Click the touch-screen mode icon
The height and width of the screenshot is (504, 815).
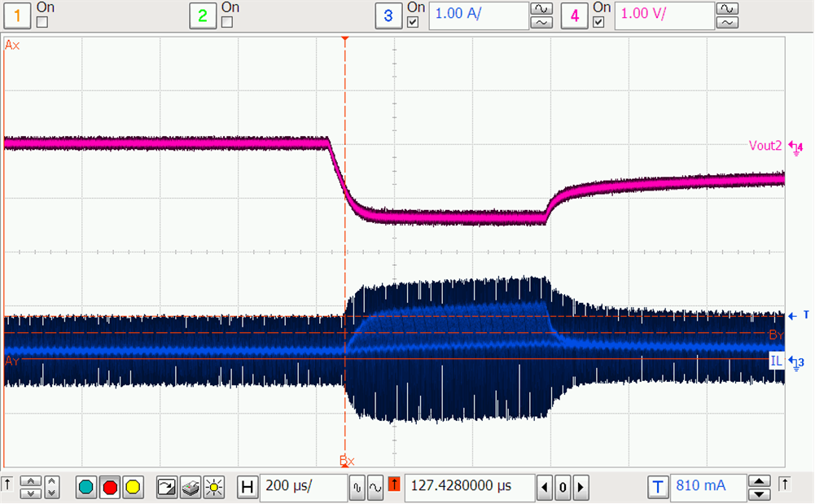coord(166,487)
